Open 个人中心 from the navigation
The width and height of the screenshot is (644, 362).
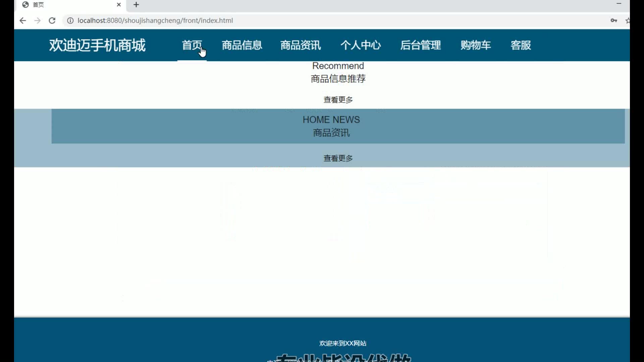pyautogui.click(x=361, y=45)
